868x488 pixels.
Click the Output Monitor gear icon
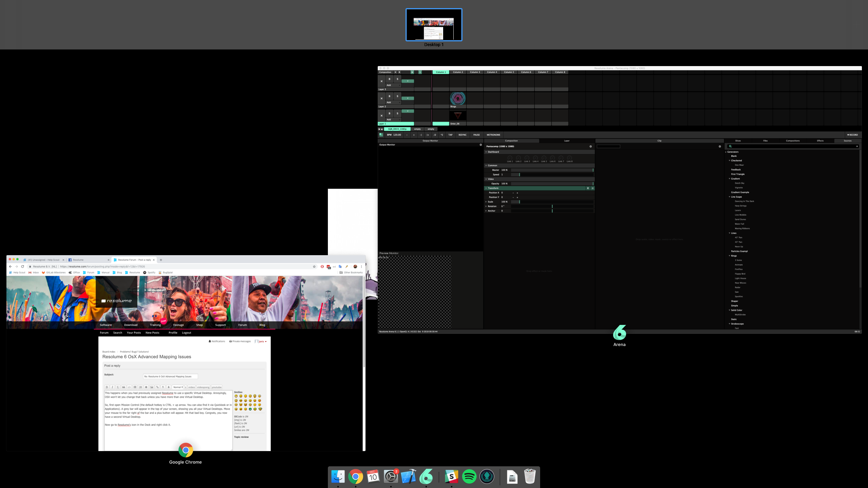tap(480, 145)
